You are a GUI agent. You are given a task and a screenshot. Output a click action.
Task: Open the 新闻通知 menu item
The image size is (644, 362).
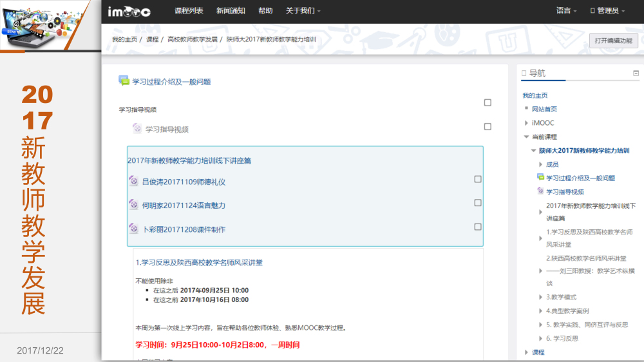click(x=231, y=11)
